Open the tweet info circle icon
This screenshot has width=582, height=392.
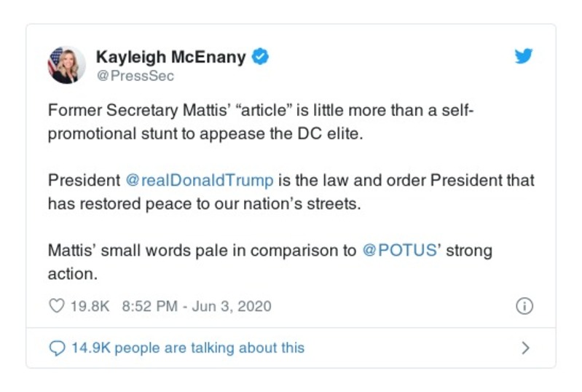524,306
